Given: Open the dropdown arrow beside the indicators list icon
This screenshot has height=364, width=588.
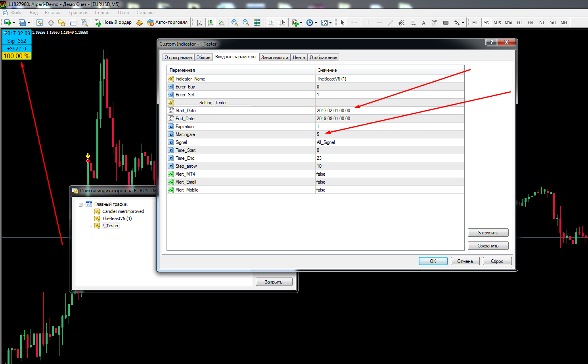Looking at the screenshot, I should [301, 23].
